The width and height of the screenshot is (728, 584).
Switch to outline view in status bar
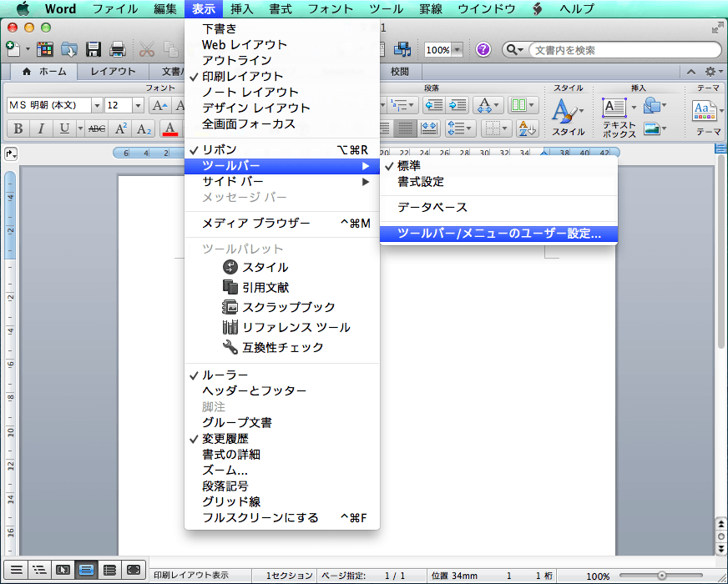pyautogui.click(x=39, y=570)
